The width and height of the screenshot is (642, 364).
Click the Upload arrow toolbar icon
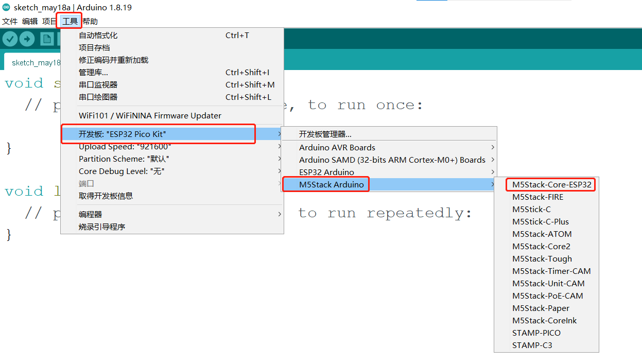coord(27,39)
